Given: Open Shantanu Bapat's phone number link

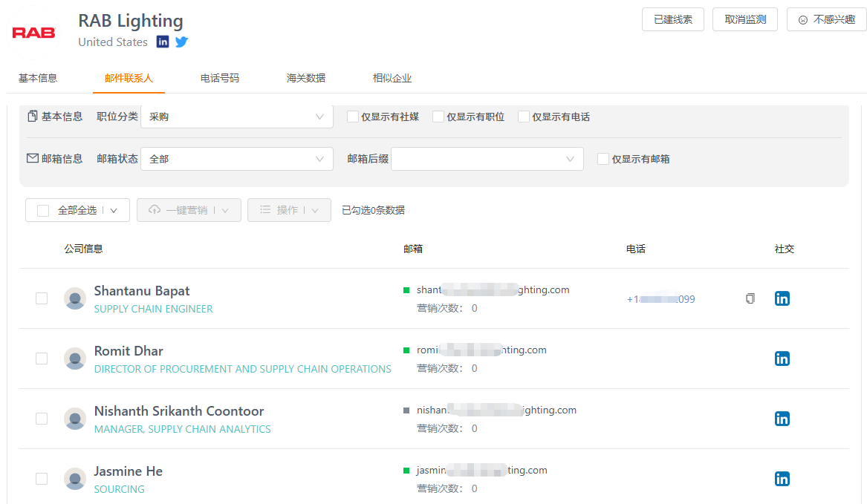Looking at the screenshot, I should 660,299.
